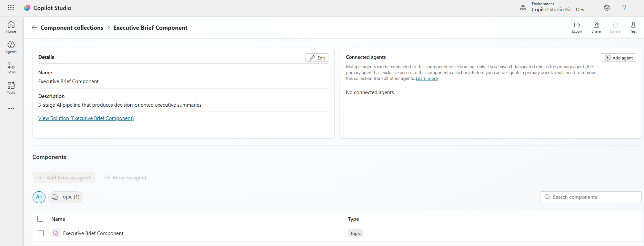The image size is (644, 246).
Task: Click the No connected agents text
Action: (370, 92)
